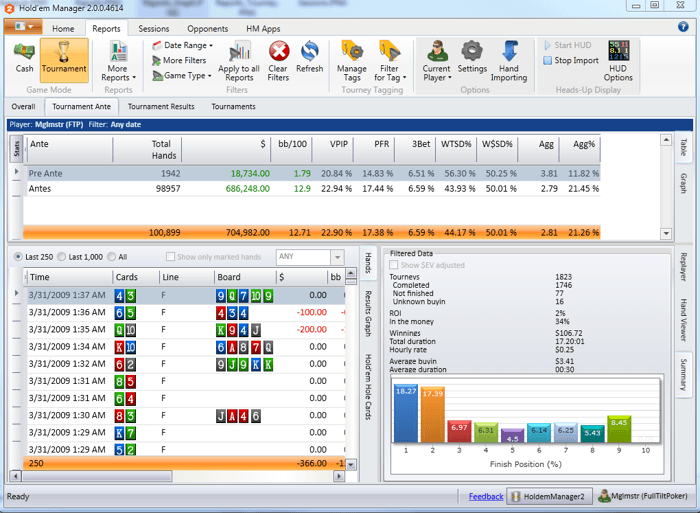Open the Feedback link
The width and height of the screenshot is (700, 513).
point(486,496)
